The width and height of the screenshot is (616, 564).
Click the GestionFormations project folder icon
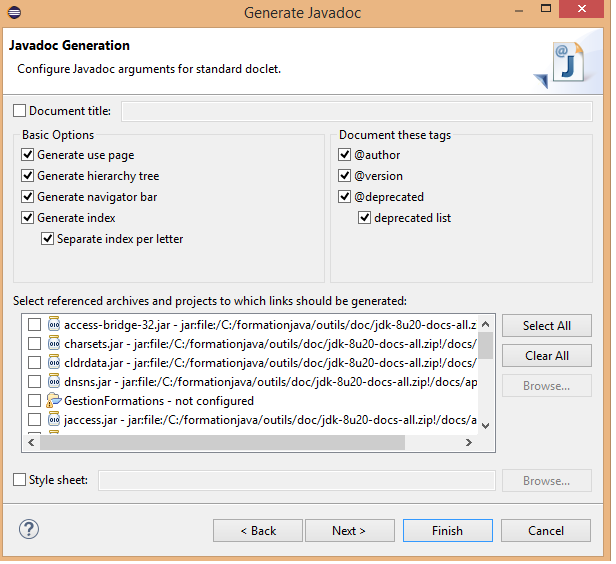coord(54,401)
